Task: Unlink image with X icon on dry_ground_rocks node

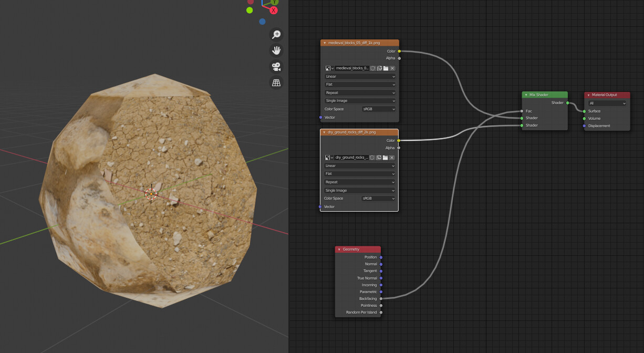Action: coord(392,158)
